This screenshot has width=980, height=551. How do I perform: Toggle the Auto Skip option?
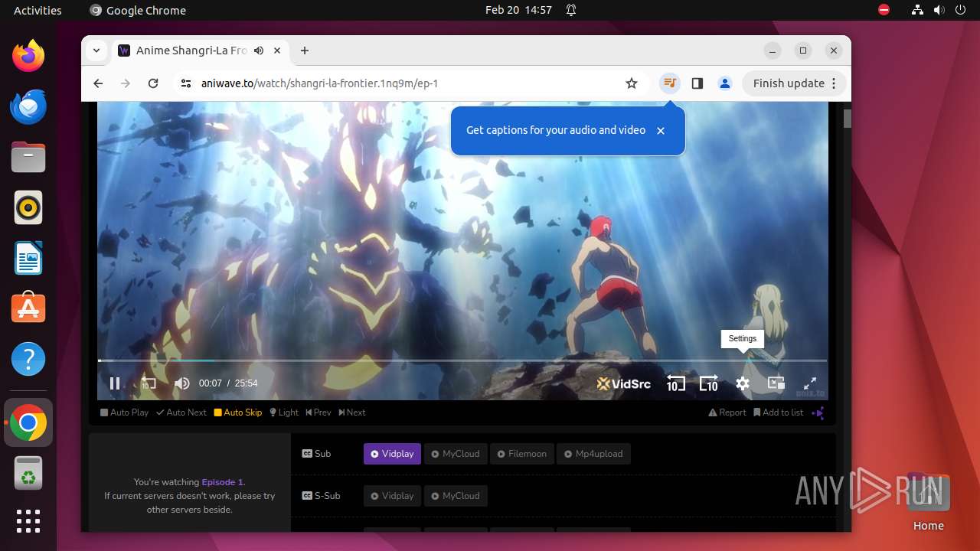238,412
